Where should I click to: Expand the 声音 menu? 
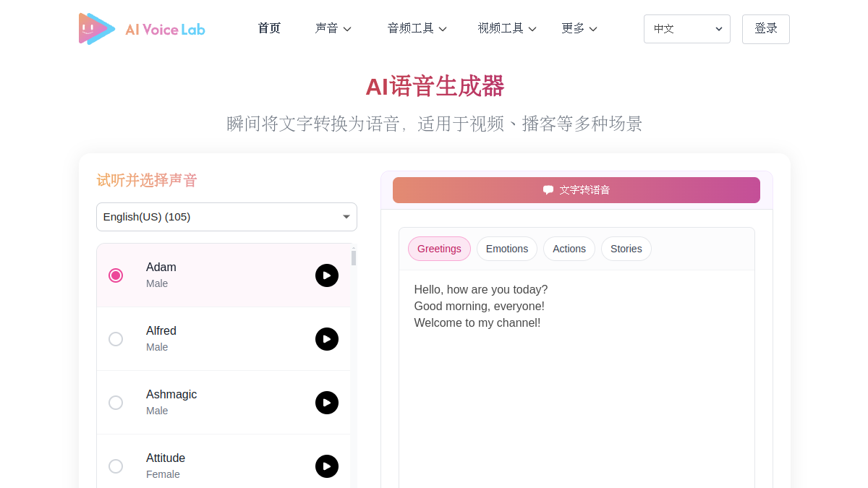tap(333, 29)
